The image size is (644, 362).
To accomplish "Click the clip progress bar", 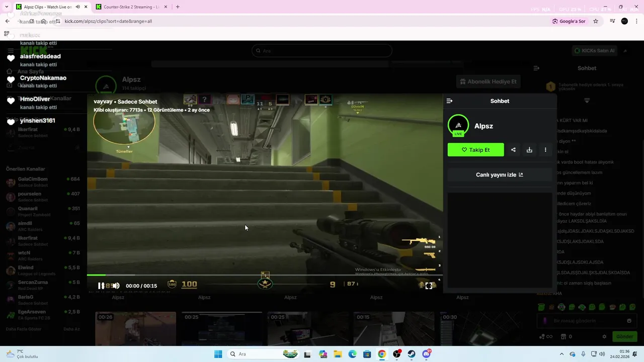I will [265, 275].
